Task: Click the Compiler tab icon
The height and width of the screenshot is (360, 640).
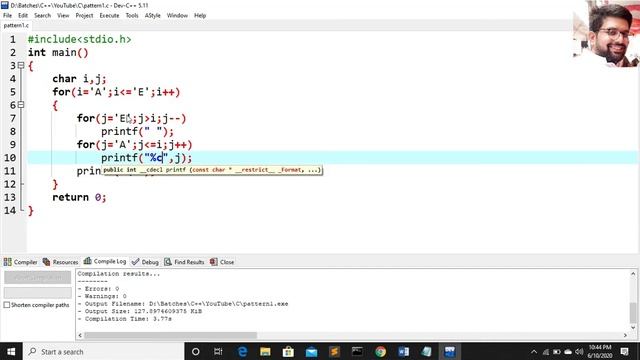Action: click(8, 262)
